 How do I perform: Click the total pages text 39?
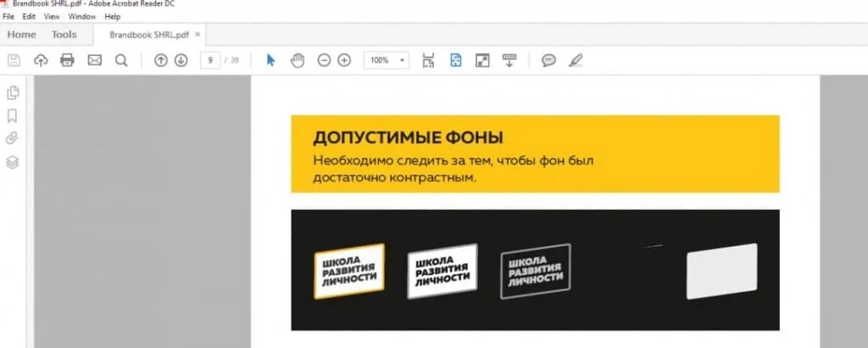tap(235, 60)
